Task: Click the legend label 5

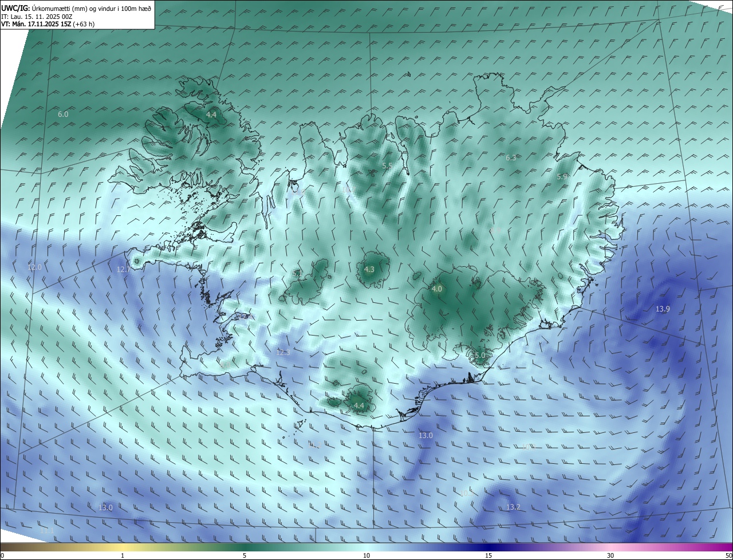Action: (245, 555)
